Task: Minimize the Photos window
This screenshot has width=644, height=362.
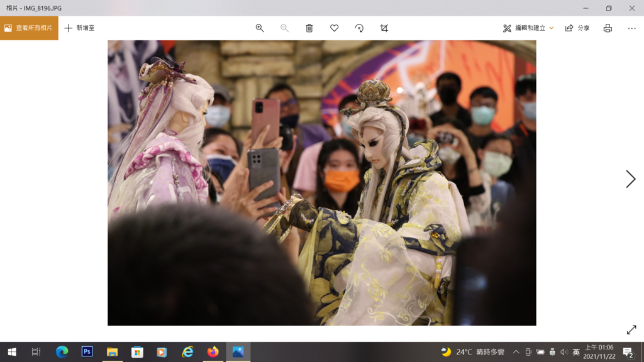Action: coord(586,8)
